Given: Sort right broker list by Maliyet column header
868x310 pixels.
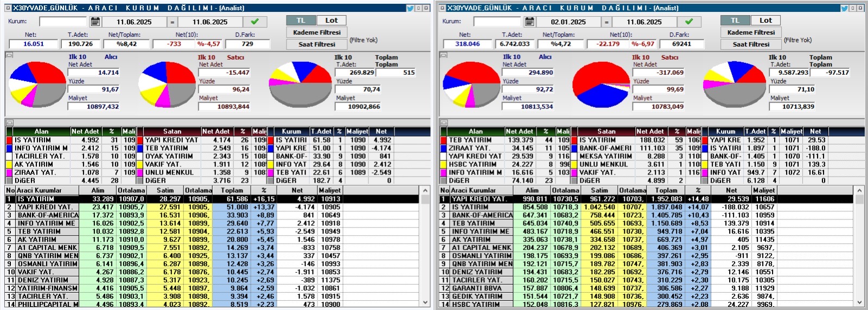Looking at the screenshot, I should click(763, 191).
